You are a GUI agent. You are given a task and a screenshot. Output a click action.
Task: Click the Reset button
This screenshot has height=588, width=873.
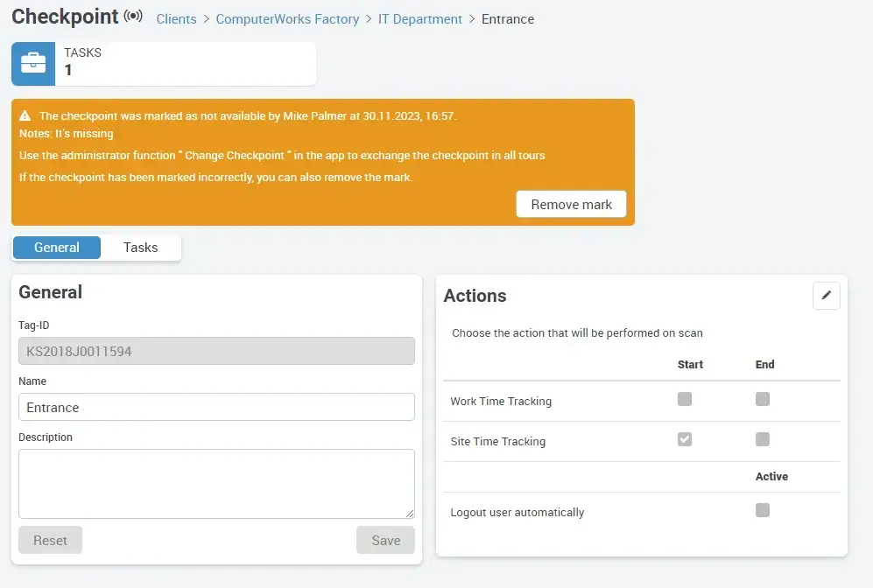coord(50,540)
